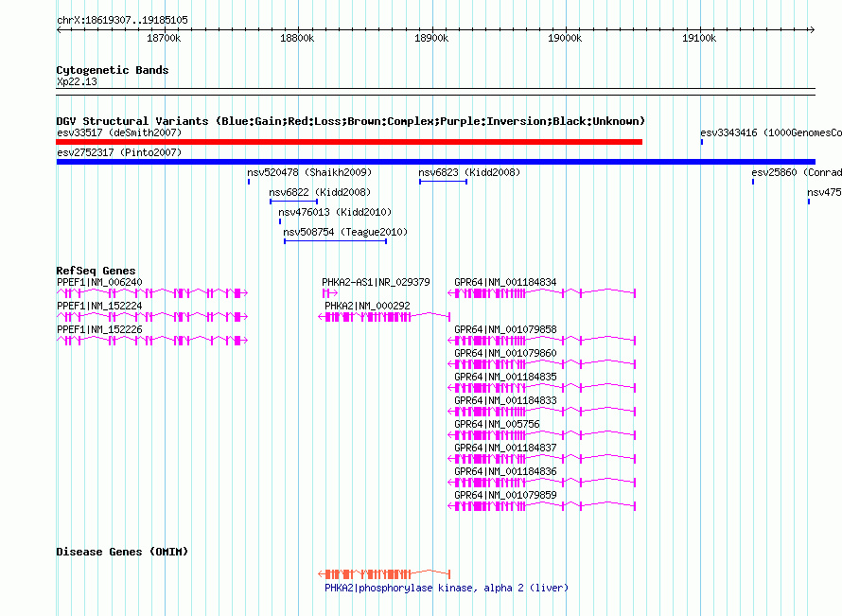Screen dimensions: 842x616
Task: Click the 19000k ruler tick label
Action: (x=565, y=38)
